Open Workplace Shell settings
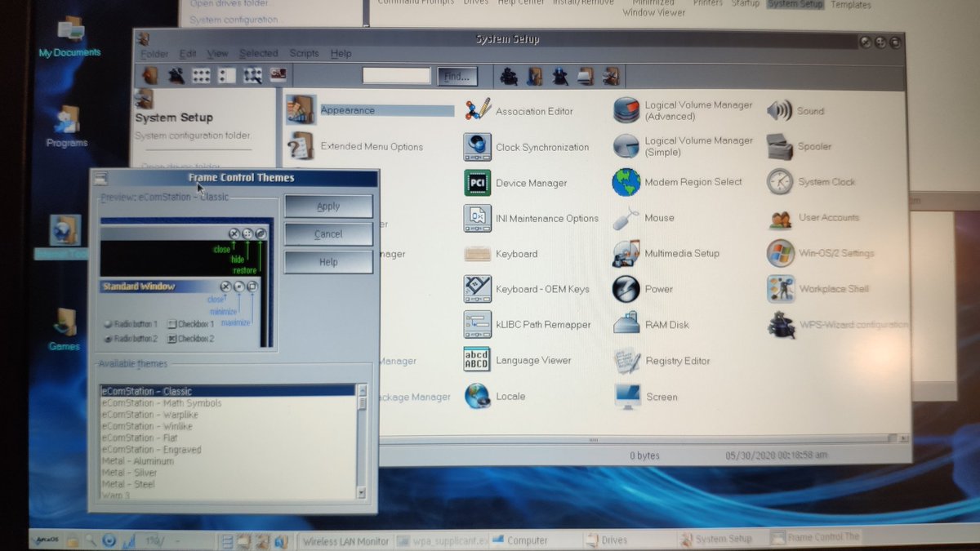The width and height of the screenshot is (980, 551). (x=780, y=288)
